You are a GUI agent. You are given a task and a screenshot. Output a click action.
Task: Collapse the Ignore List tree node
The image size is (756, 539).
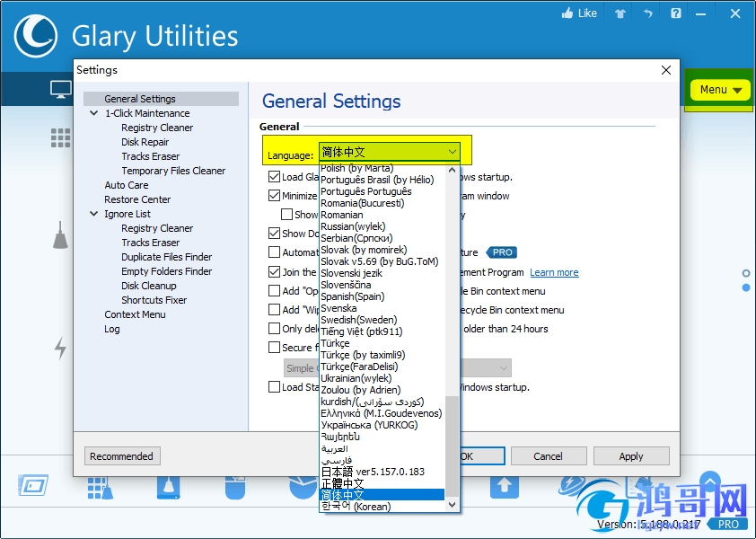click(94, 213)
